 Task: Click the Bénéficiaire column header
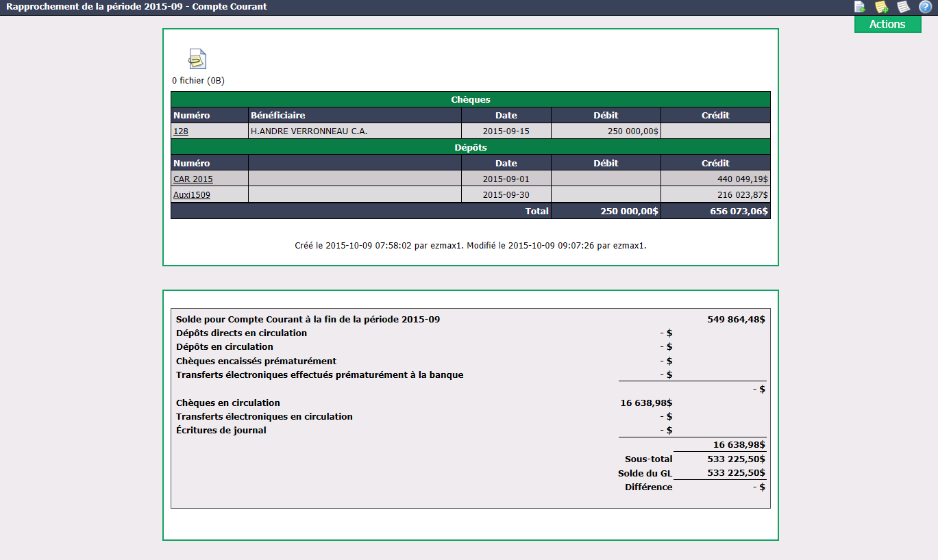pos(354,115)
